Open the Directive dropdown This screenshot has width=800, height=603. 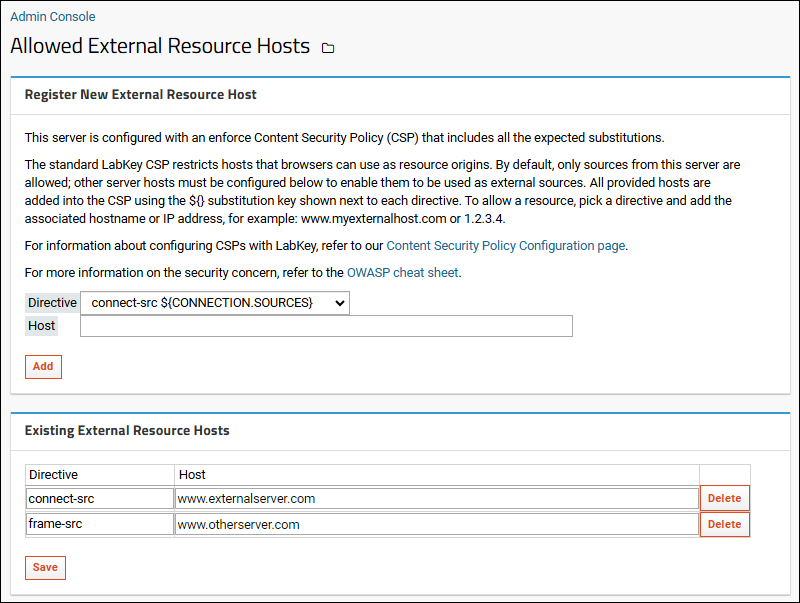[215, 302]
